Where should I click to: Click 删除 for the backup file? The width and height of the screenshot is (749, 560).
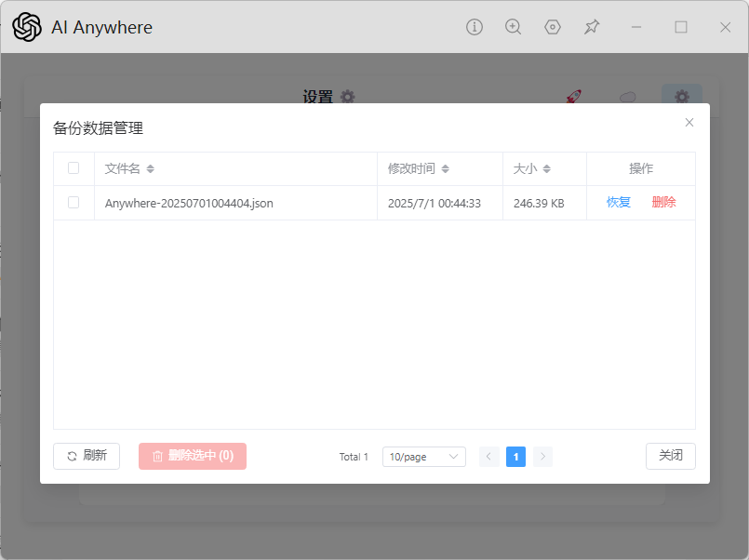(x=664, y=203)
